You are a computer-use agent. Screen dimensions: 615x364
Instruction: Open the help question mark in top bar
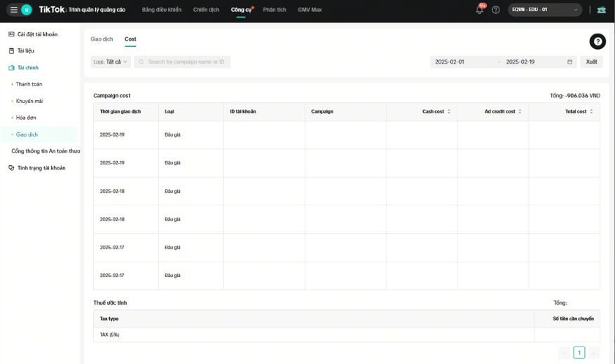[x=496, y=10]
